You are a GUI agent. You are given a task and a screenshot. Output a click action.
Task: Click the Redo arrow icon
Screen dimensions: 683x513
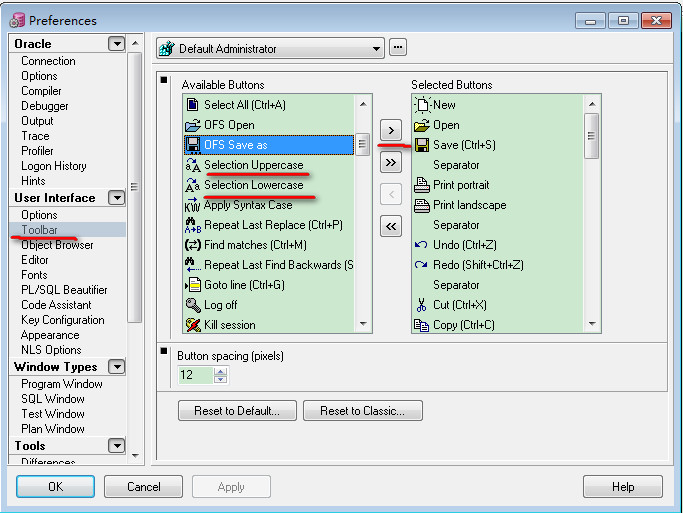421,265
